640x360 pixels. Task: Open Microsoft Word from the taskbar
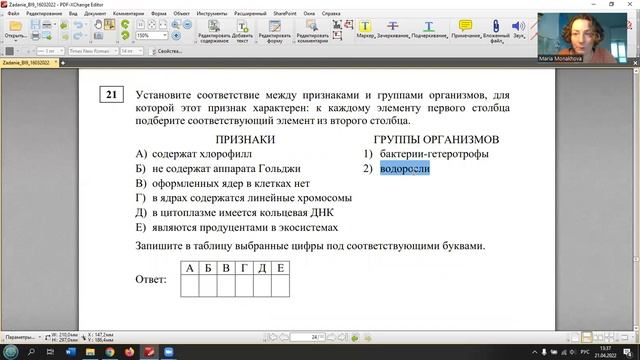(71, 352)
